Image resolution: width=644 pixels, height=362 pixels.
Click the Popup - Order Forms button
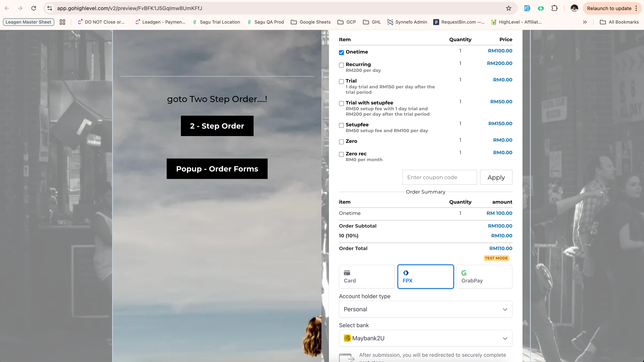[x=217, y=169]
